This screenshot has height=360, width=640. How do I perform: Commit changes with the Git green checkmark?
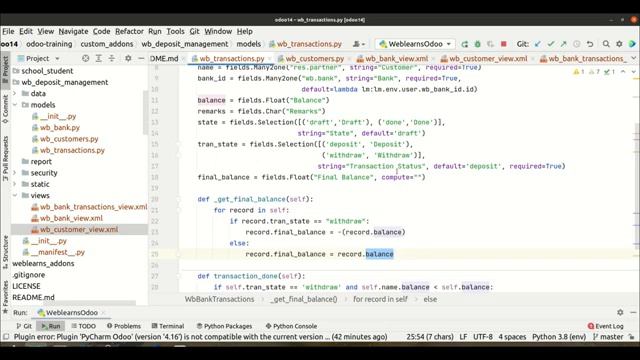pyautogui.click(x=551, y=44)
